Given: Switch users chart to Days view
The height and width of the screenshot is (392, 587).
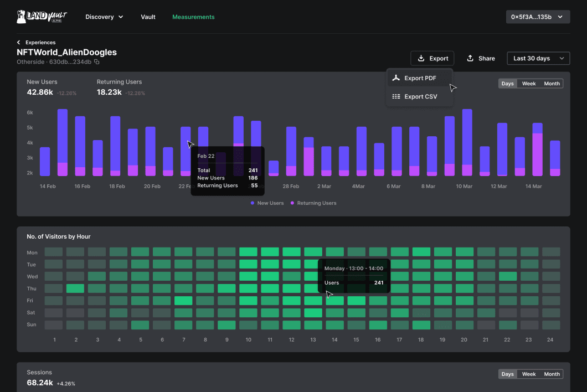Looking at the screenshot, I should coord(508,84).
